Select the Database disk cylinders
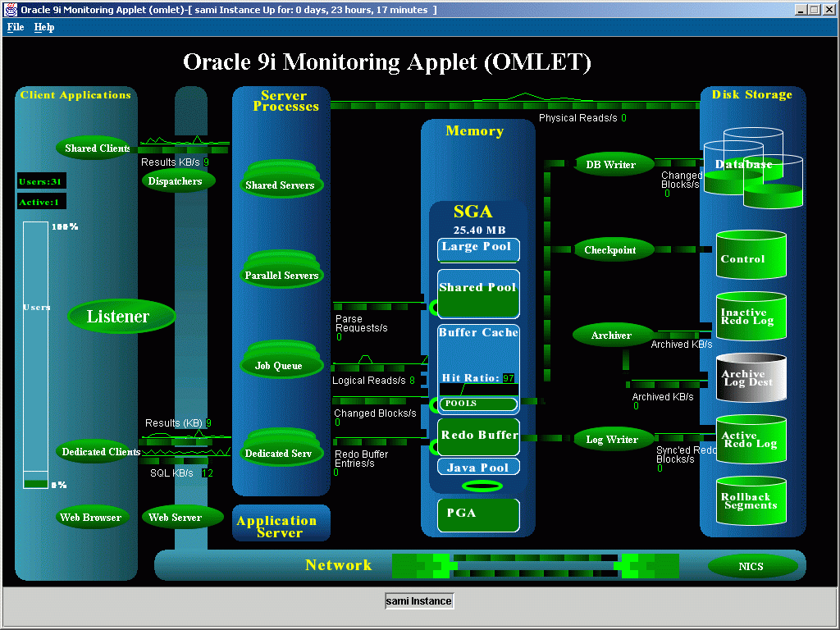 tap(753, 169)
